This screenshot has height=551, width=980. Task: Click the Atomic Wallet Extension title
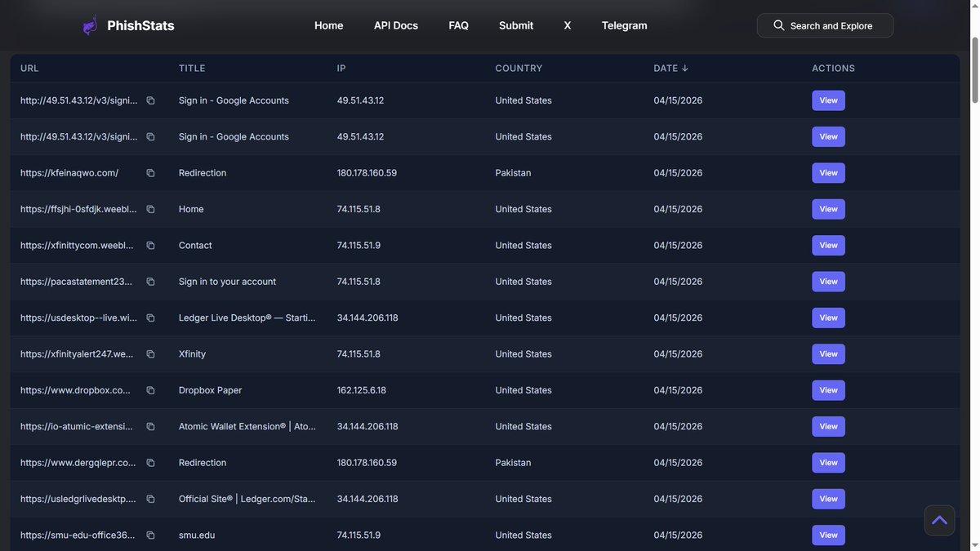point(247,426)
